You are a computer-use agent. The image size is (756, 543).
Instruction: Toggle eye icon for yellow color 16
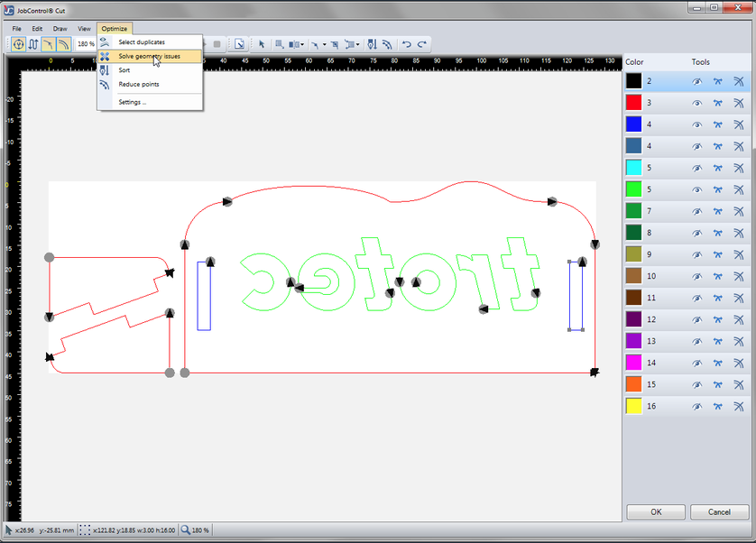point(697,406)
